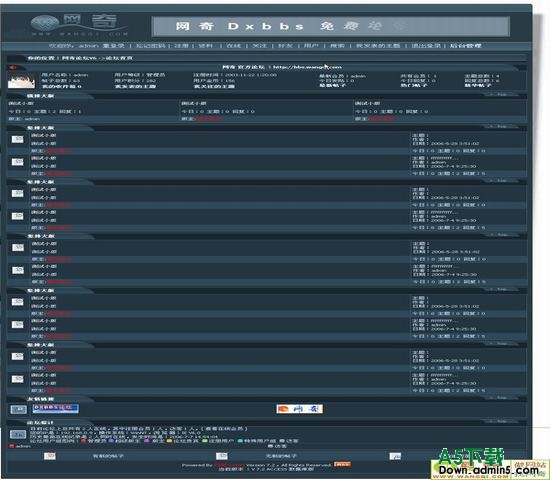Image resolution: width=550 pixels, height=480 pixels.
Task: Collapse the 友情链接 section using its header toggle
Action: coord(502,398)
